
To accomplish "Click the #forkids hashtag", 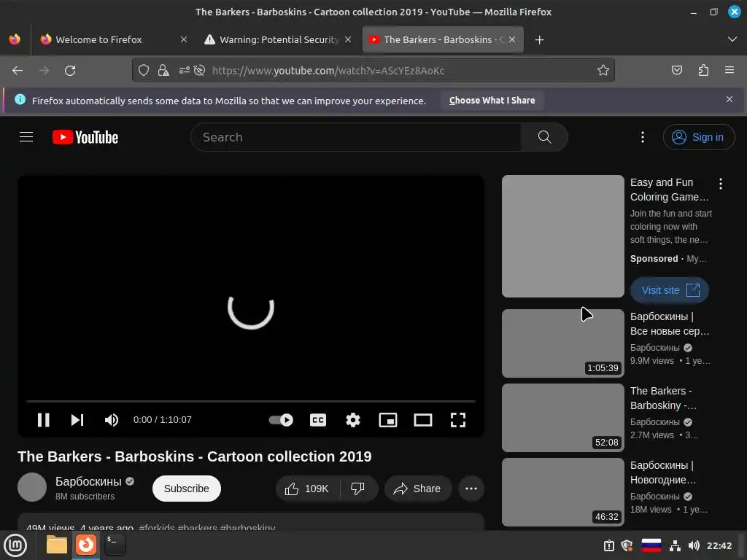I will 156,528.
